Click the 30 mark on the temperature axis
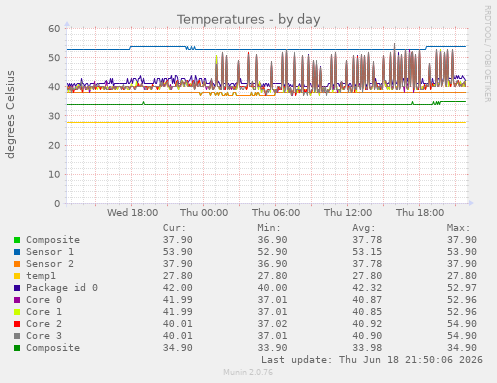The width and height of the screenshot is (497, 383). (x=54, y=116)
